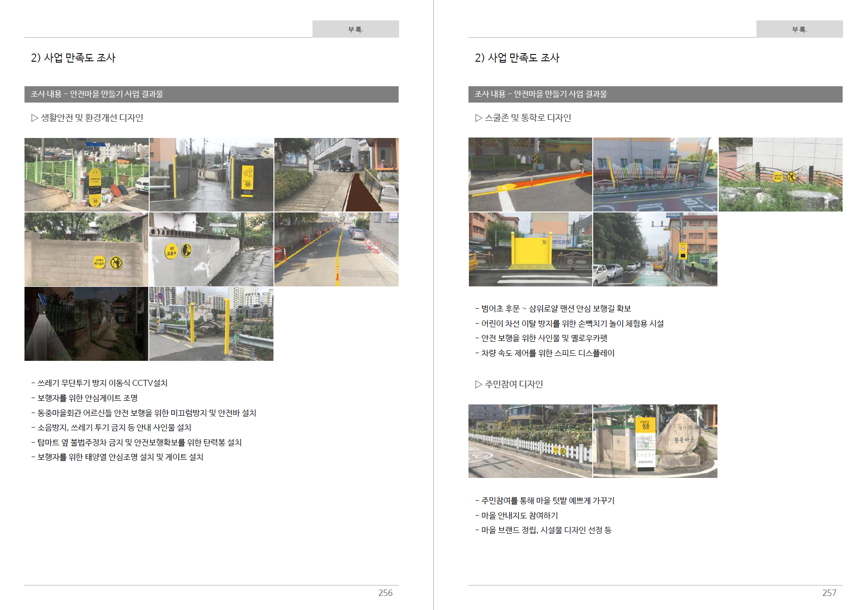Click the 부록 header tab on page 256
868x610 pixels.
[x=356, y=29]
